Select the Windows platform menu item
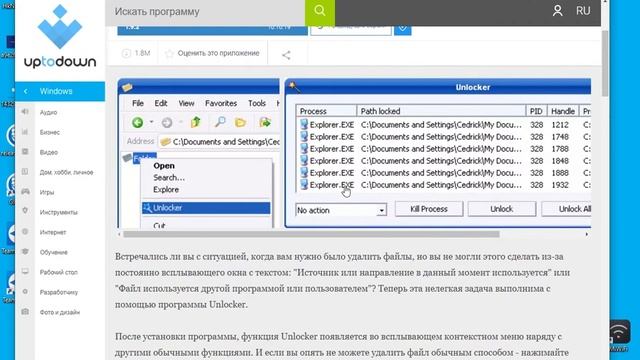The height and width of the screenshot is (360, 640). click(x=60, y=91)
